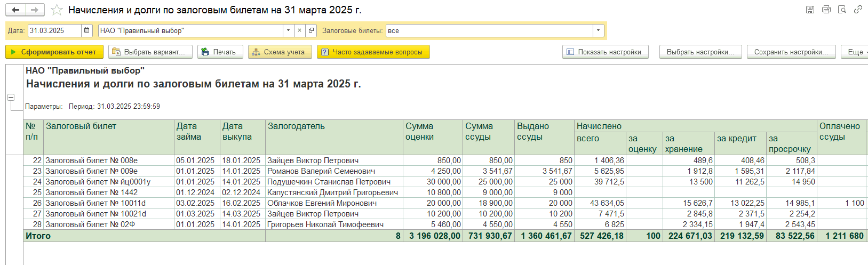Open the calendar picker for Дата
This screenshot has width=868, height=265.
tap(87, 30)
